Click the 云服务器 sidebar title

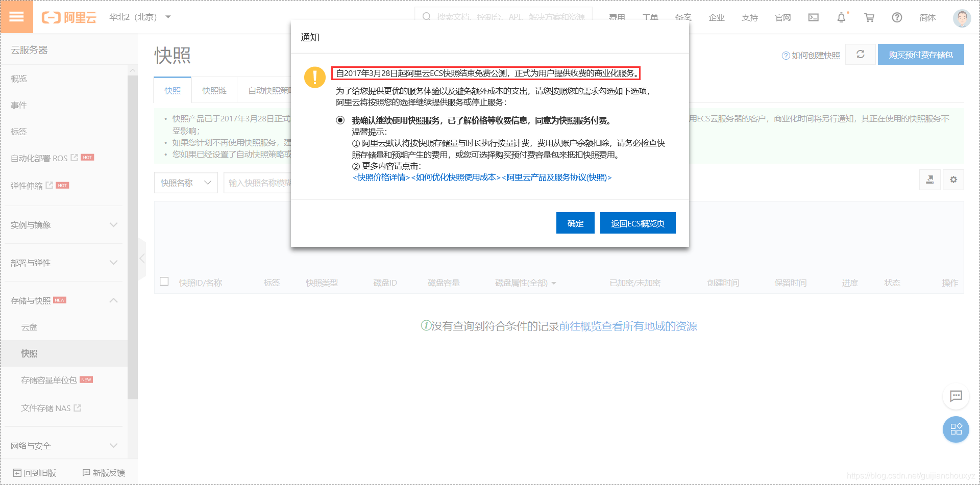point(30,50)
